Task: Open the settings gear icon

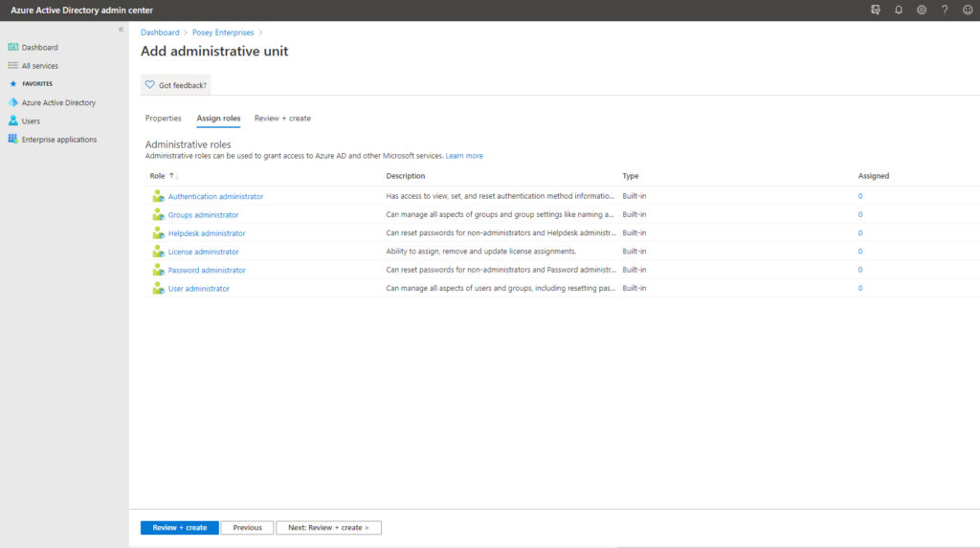Action: pos(922,10)
